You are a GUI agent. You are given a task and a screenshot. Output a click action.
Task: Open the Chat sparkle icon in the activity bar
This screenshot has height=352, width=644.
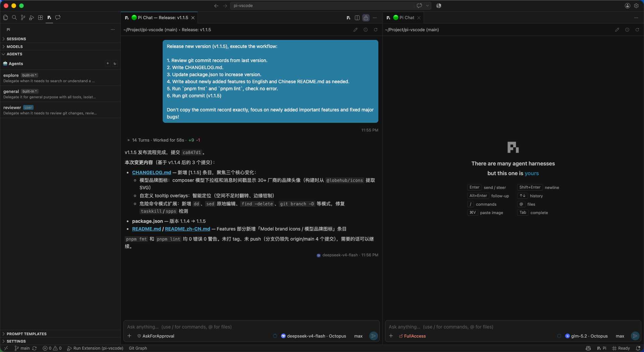pyautogui.click(x=58, y=17)
